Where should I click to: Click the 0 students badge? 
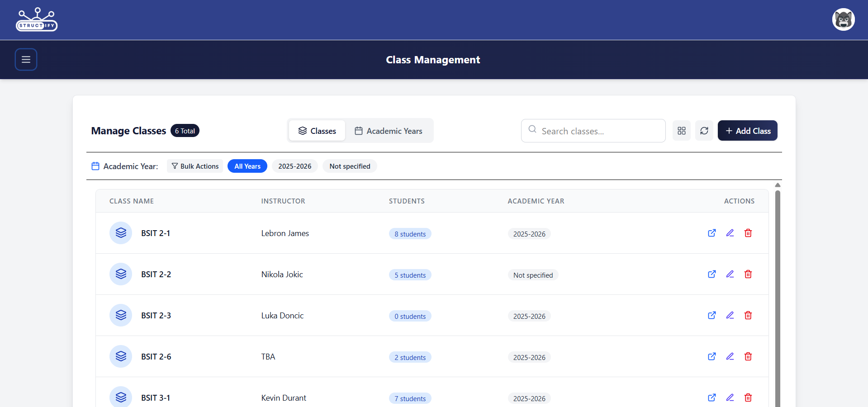(x=410, y=316)
